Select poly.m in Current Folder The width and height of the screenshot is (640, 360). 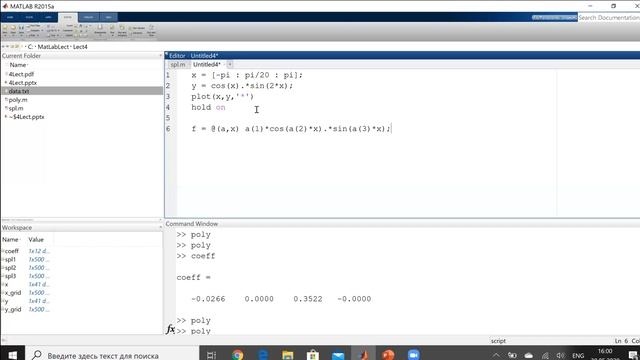tap(18, 100)
